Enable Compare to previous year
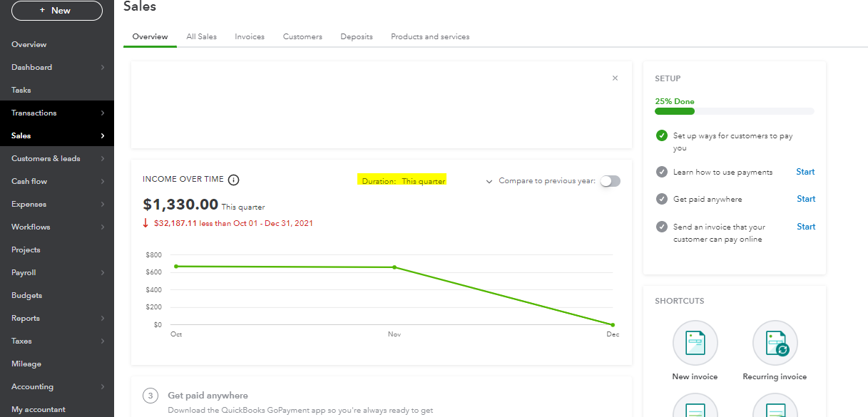The image size is (868, 417). (x=610, y=181)
